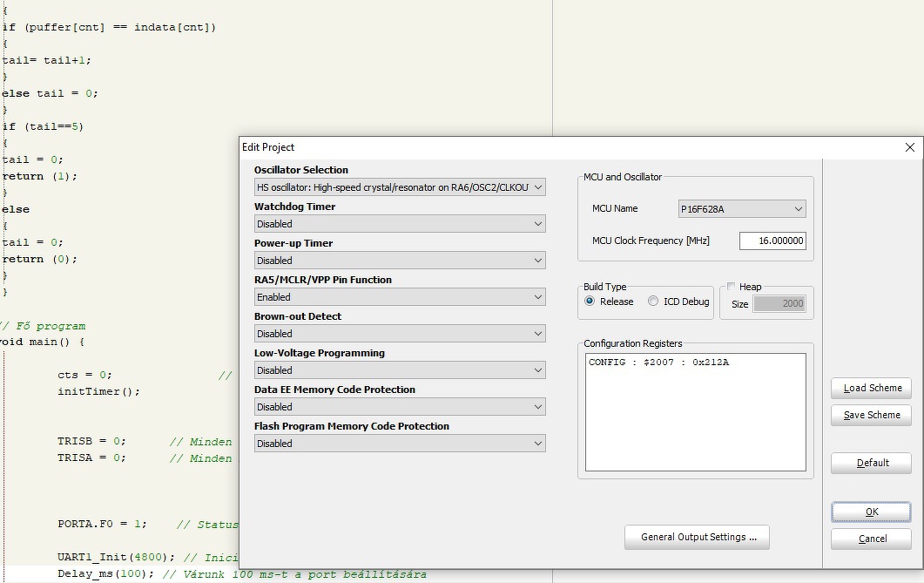Select the ICD Debug build type

[x=653, y=302]
